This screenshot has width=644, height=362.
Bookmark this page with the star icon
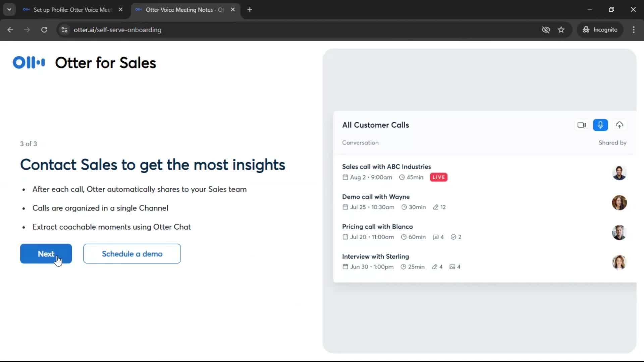pyautogui.click(x=561, y=30)
